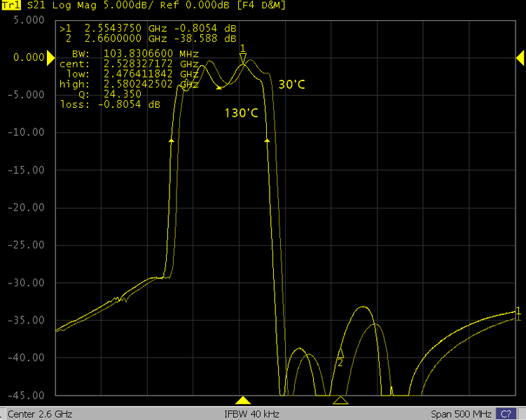The image size is (526, 420).
Task: Click filled marker 1 triangle on frequency axis
Action: point(243,400)
